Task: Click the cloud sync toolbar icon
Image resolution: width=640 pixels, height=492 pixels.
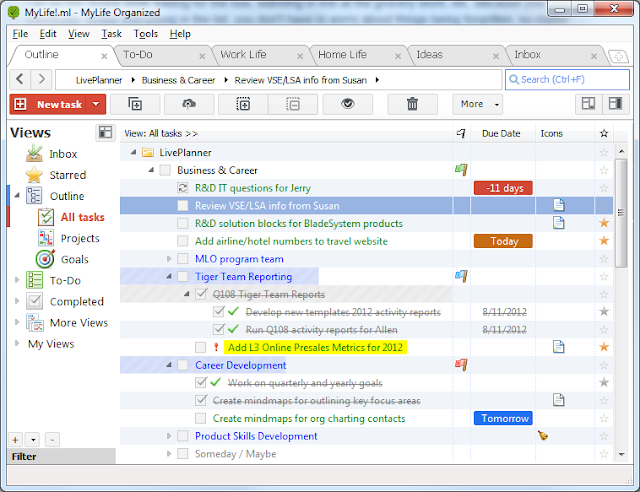Action: tap(189, 105)
